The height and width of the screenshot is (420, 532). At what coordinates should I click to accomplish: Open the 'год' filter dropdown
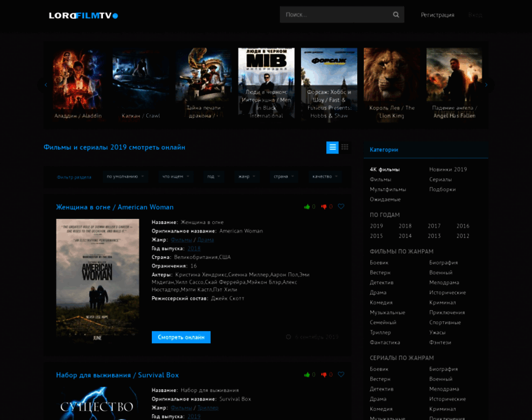coord(213,176)
